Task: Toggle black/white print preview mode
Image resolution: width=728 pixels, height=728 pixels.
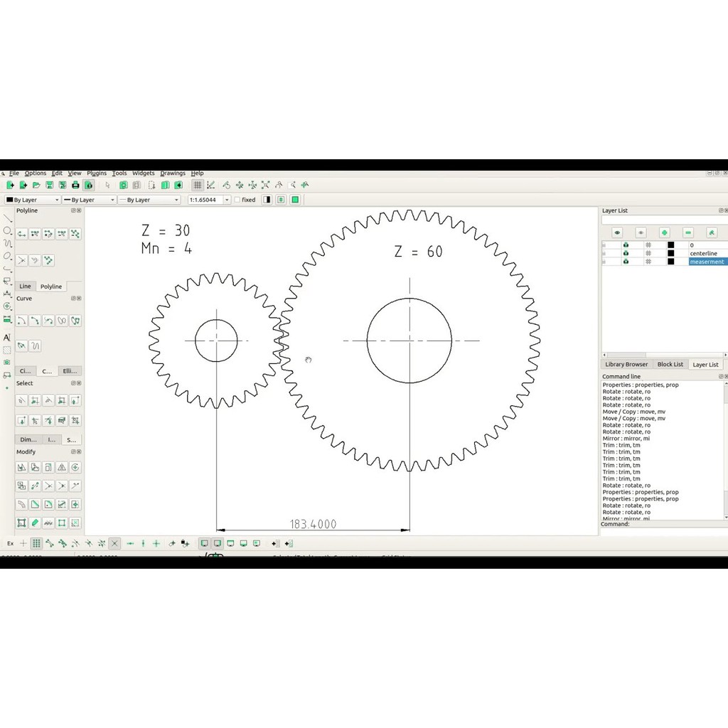Action: 267,200
